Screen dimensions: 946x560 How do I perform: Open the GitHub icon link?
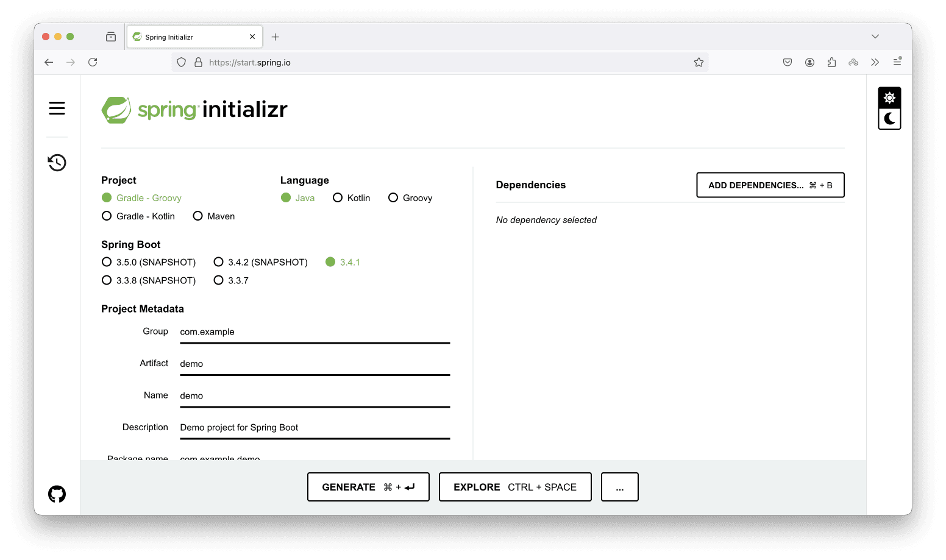[57, 494]
